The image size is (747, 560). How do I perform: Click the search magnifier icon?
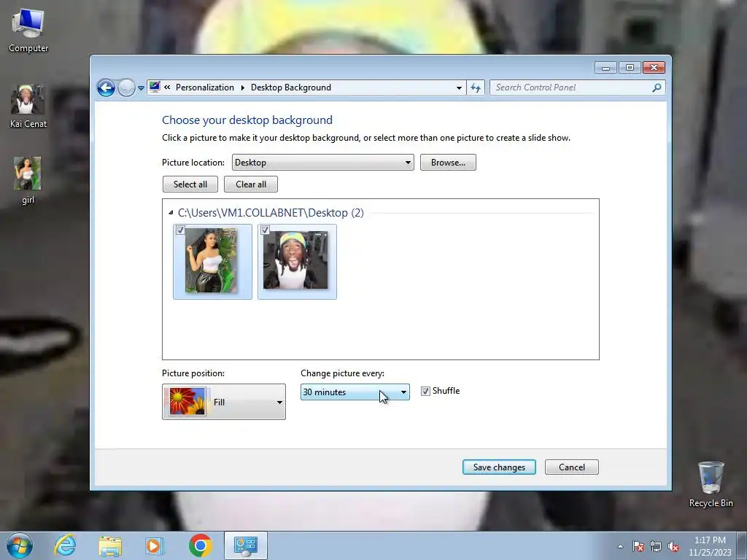click(657, 87)
